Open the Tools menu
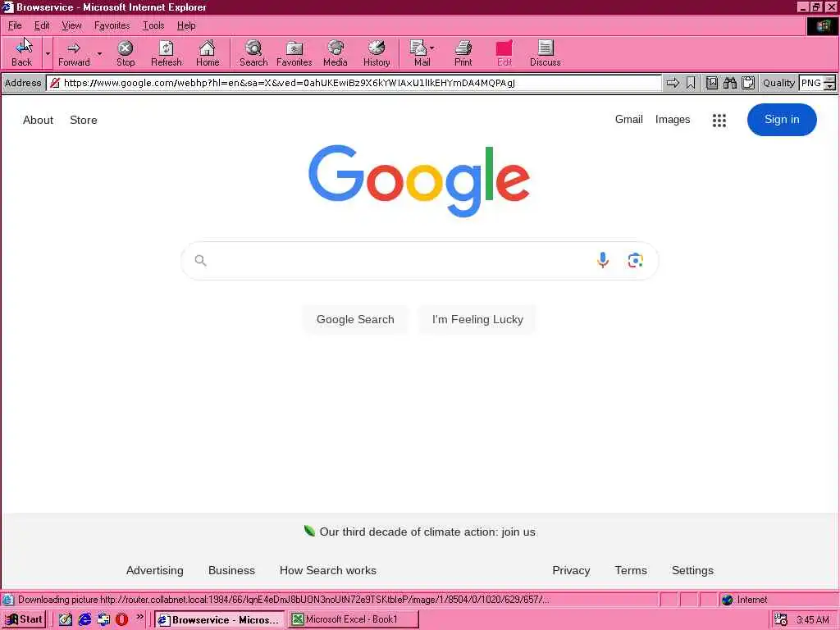The height and width of the screenshot is (630, 840). click(153, 25)
